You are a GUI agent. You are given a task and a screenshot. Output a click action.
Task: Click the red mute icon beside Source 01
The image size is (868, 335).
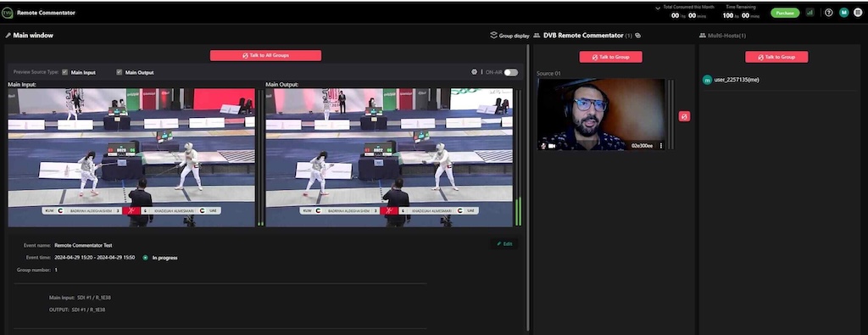[684, 116]
